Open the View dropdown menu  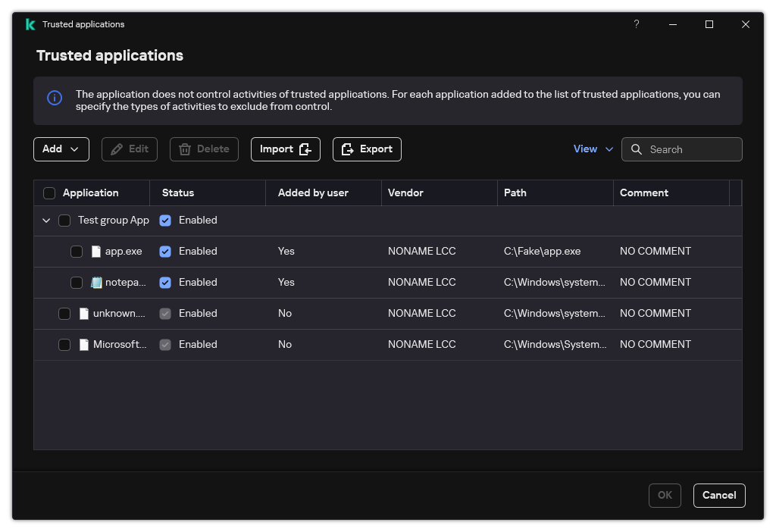593,149
